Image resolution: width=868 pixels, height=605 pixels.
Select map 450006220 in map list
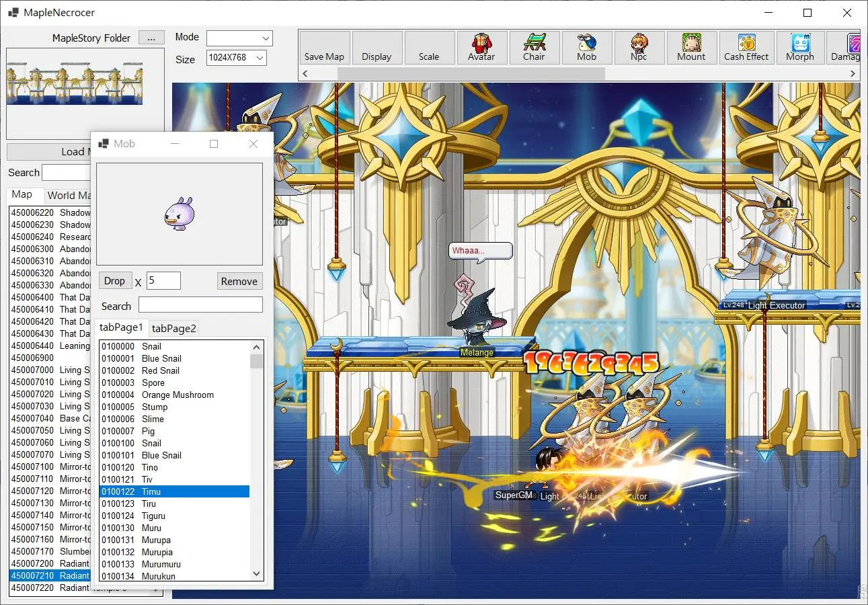click(50, 212)
